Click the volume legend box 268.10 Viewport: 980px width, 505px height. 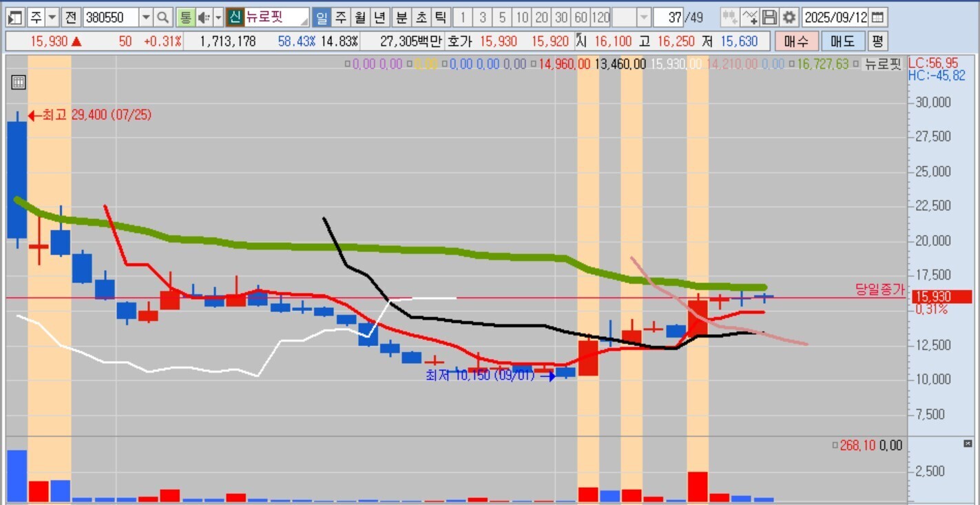pos(835,446)
